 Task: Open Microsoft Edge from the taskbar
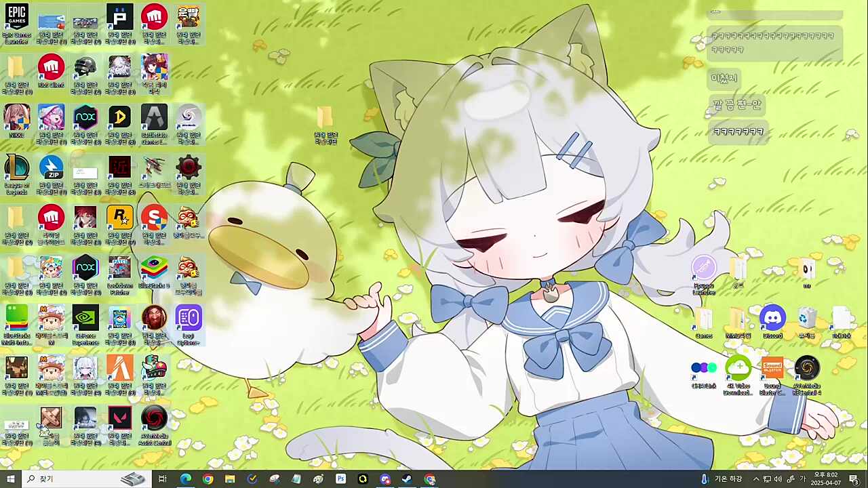[185, 479]
